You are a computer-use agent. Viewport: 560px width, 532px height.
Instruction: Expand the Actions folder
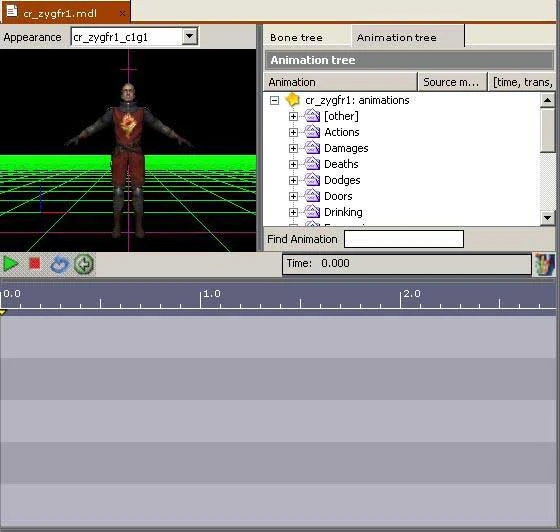(x=293, y=132)
